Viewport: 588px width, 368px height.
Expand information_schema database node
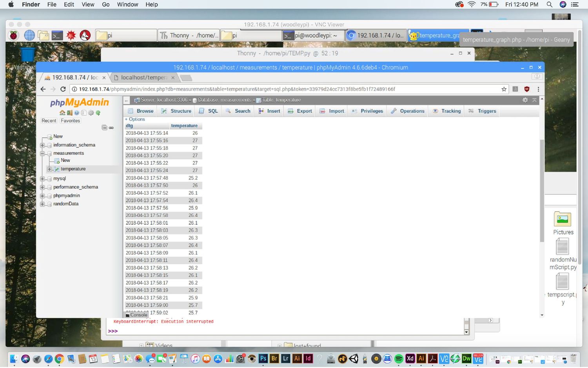tap(42, 145)
